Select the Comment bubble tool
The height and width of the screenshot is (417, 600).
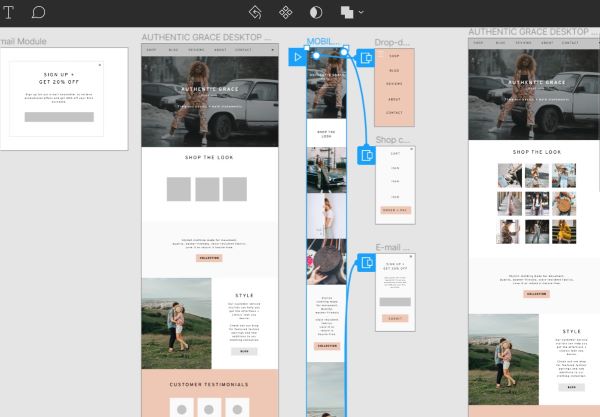[38, 12]
